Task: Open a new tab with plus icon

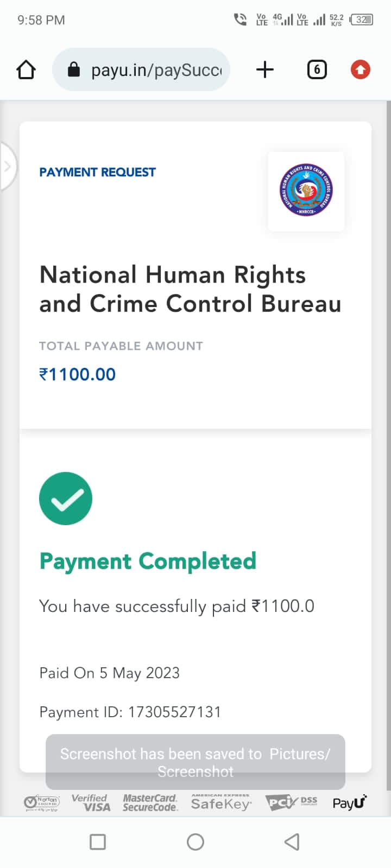Action: [x=265, y=69]
